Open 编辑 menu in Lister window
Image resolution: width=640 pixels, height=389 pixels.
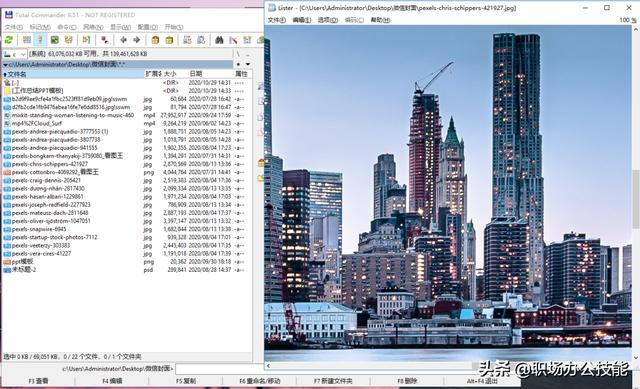[x=302, y=20]
